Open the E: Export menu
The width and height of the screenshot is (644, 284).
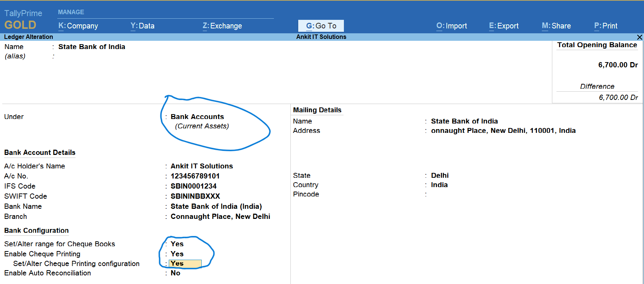pos(504,26)
